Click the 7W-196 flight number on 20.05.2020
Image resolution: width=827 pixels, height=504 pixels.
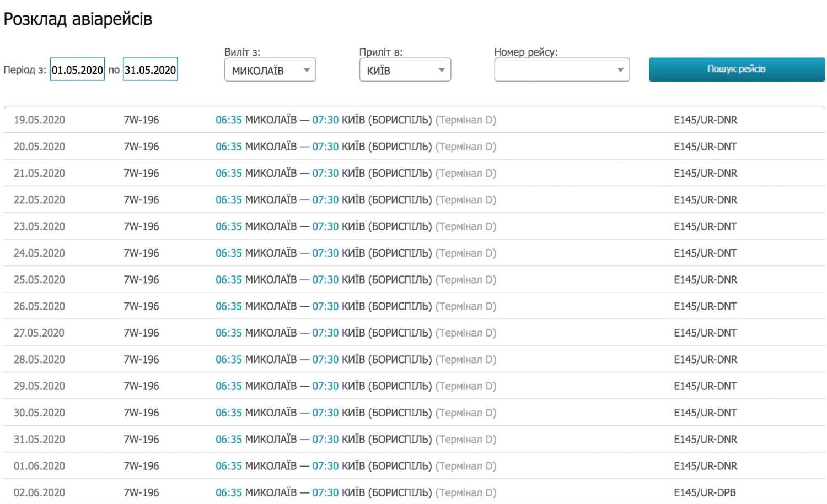pos(141,147)
